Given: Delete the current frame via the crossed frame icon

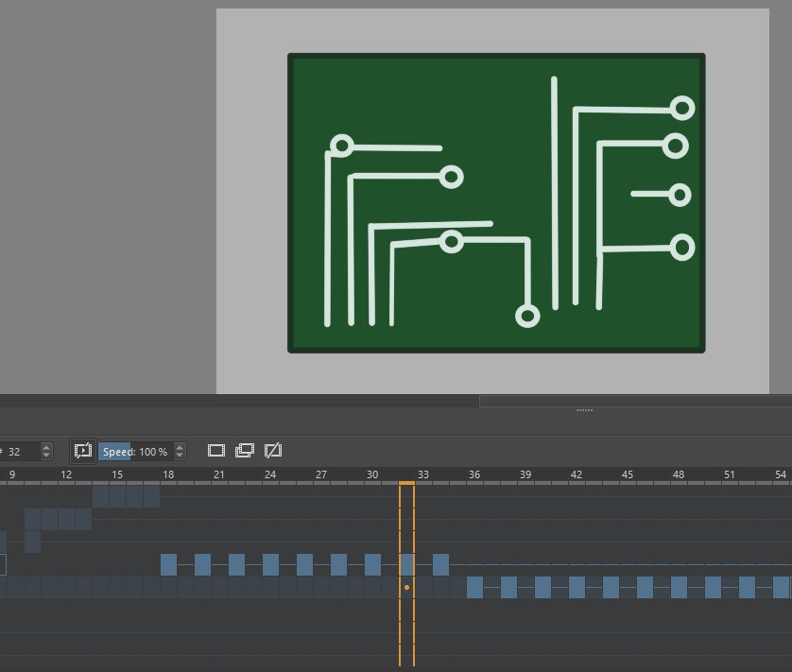Looking at the screenshot, I should pyautogui.click(x=272, y=451).
